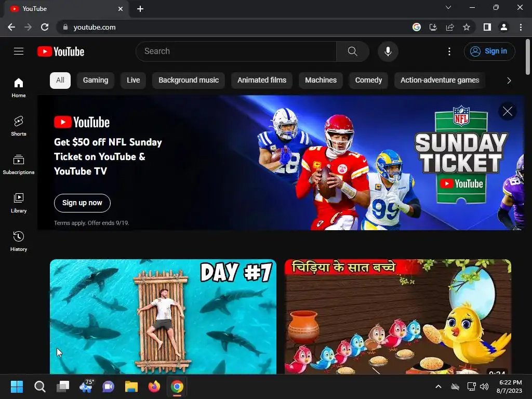Open YouTube settings three-dot menu

click(449, 51)
